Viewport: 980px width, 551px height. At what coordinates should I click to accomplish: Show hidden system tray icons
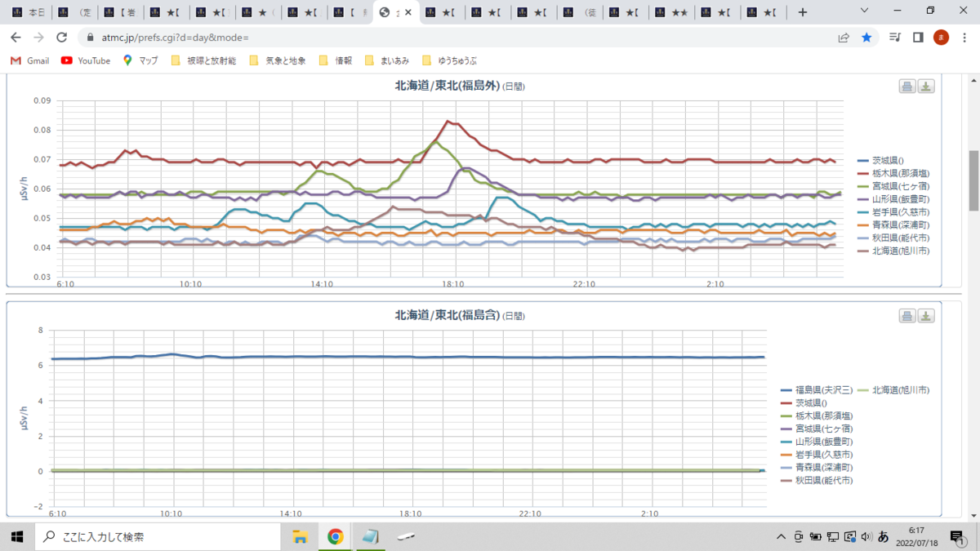pos(782,536)
